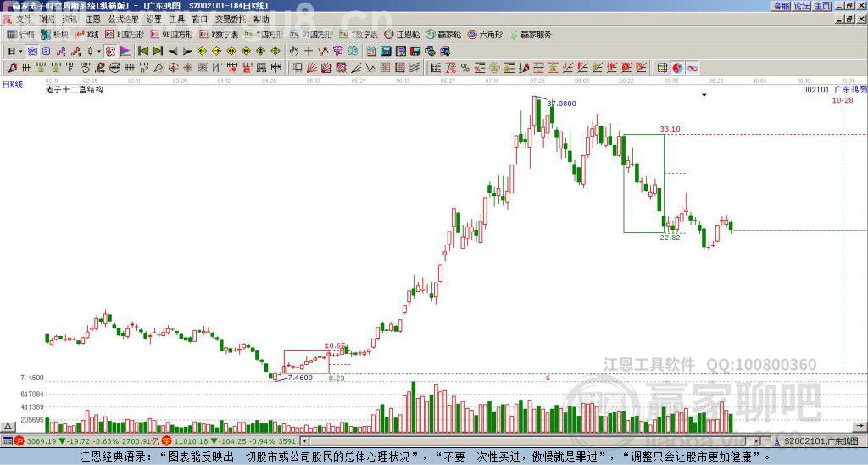Click the circle with crosshair tool

173,68
